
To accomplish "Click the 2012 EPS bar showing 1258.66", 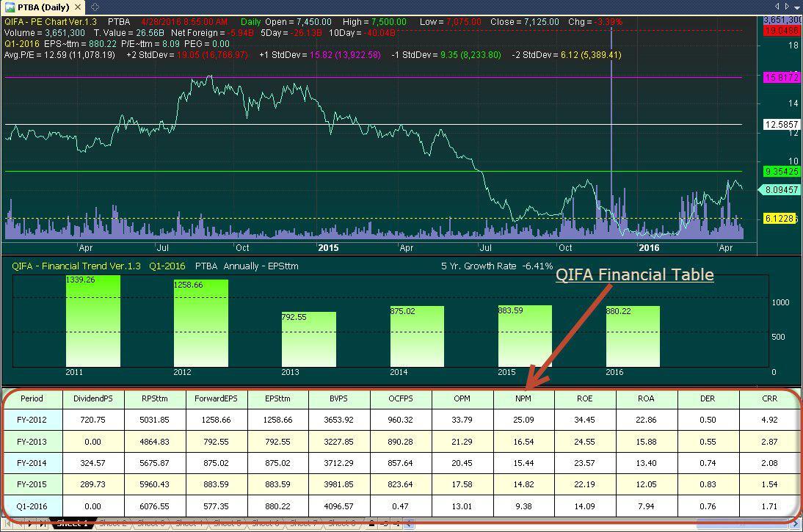I will click(200, 323).
